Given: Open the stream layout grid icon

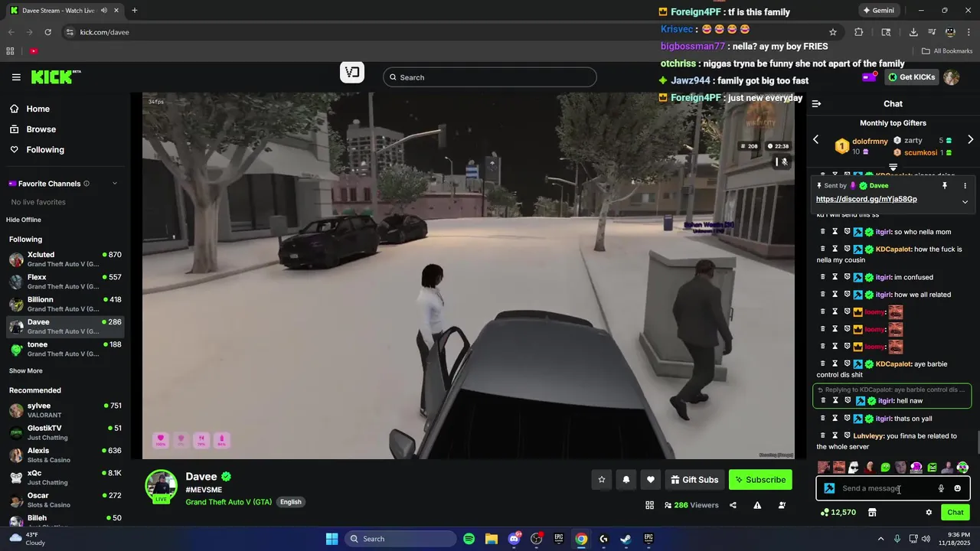Looking at the screenshot, I should pyautogui.click(x=649, y=505).
